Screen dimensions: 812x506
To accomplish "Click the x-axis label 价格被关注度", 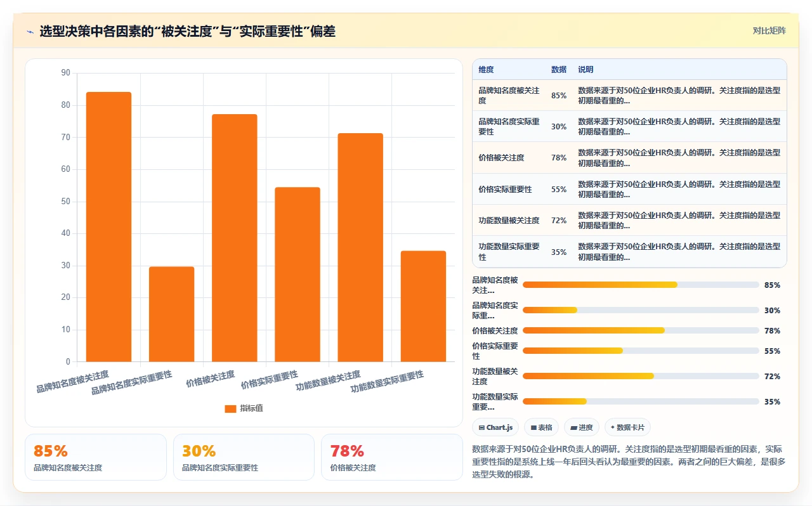I will coord(211,379).
